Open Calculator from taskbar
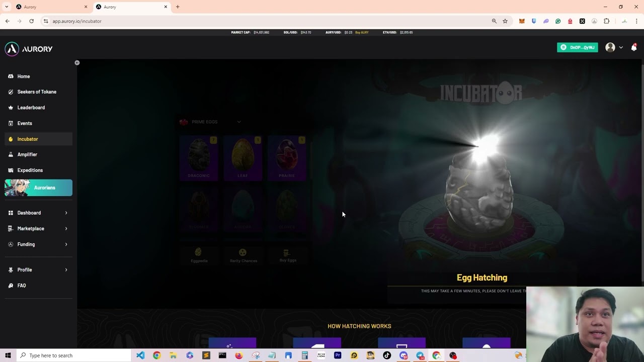This screenshot has height=362, width=644. (x=304, y=355)
